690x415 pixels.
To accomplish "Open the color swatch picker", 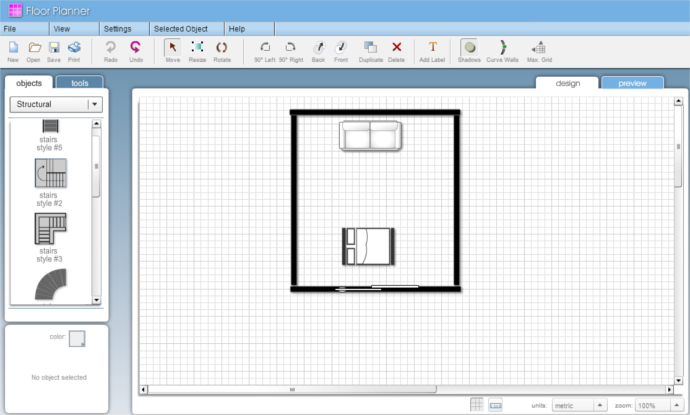I will pos(77,339).
